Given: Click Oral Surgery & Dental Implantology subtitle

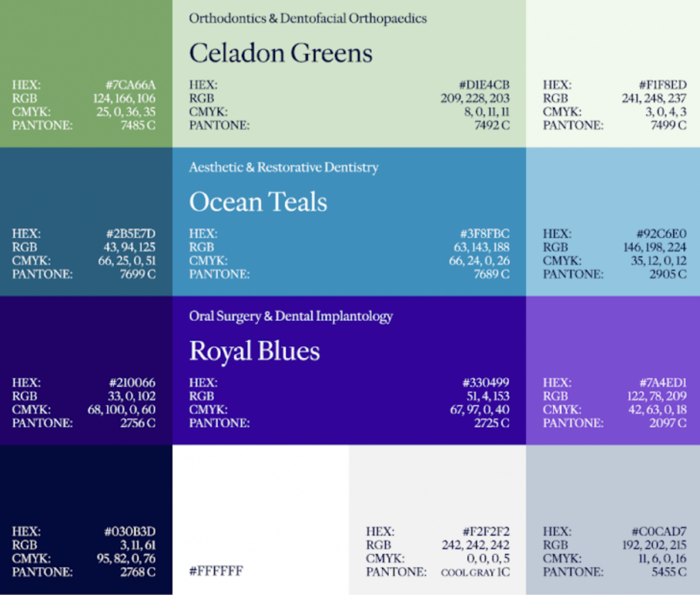Looking at the screenshot, I should tap(291, 316).
